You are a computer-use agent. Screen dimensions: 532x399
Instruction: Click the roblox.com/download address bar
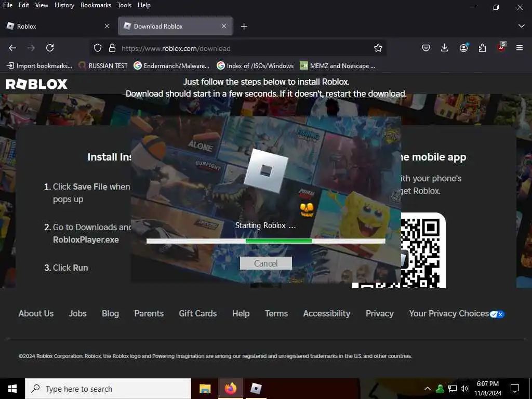(x=237, y=48)
